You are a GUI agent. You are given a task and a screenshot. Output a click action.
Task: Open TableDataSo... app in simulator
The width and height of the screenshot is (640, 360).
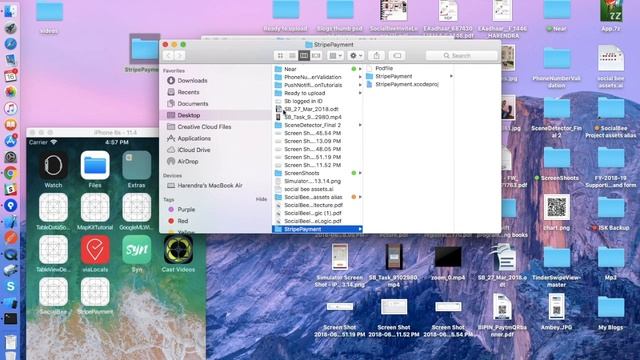pos(53,208)
